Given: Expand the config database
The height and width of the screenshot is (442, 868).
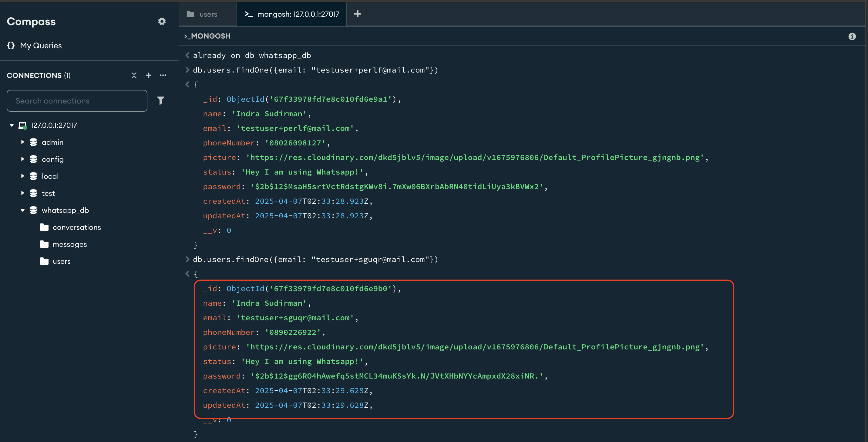Looking at the screenshot, I should pos(22,159).
